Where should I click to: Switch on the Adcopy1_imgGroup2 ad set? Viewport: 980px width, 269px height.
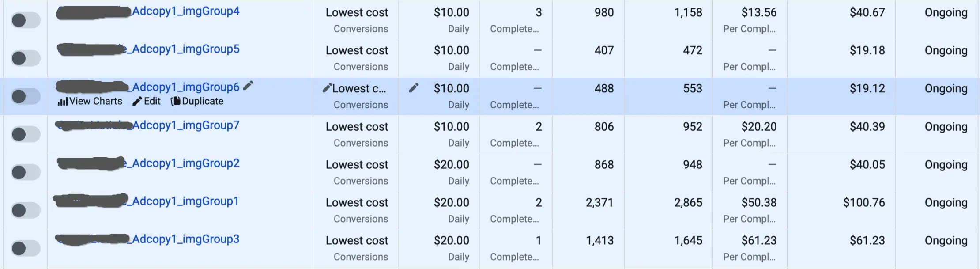pos(26,172)
